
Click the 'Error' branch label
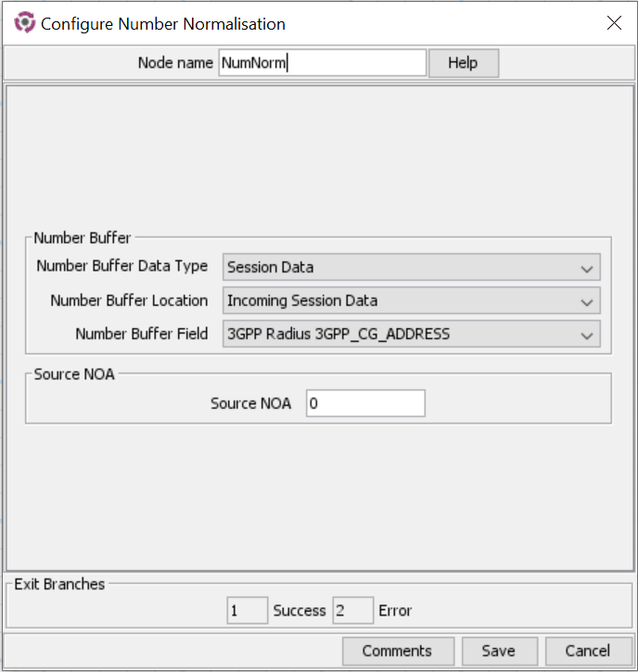click(395, 611)
